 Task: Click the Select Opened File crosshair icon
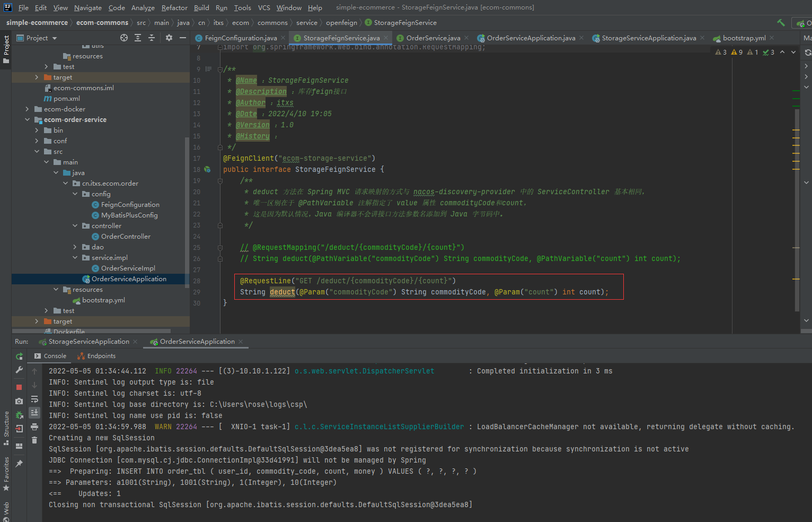(x=124, y=38)
